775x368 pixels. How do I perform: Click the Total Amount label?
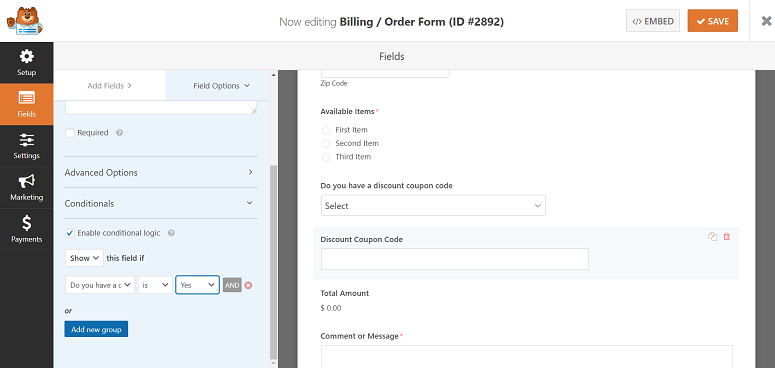coord(344,293)
